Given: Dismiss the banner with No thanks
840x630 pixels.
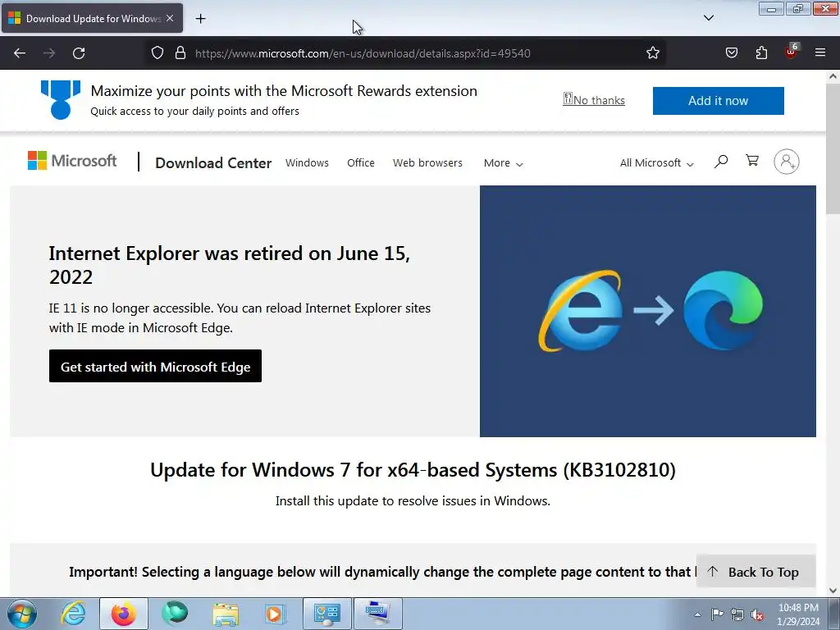Looking at the screenshot, I should (594, 100).
